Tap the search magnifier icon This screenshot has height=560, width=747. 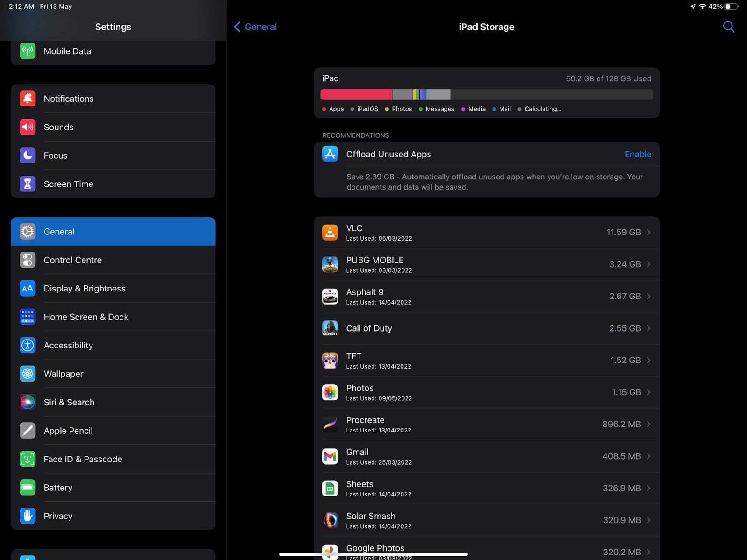[728, 27]
